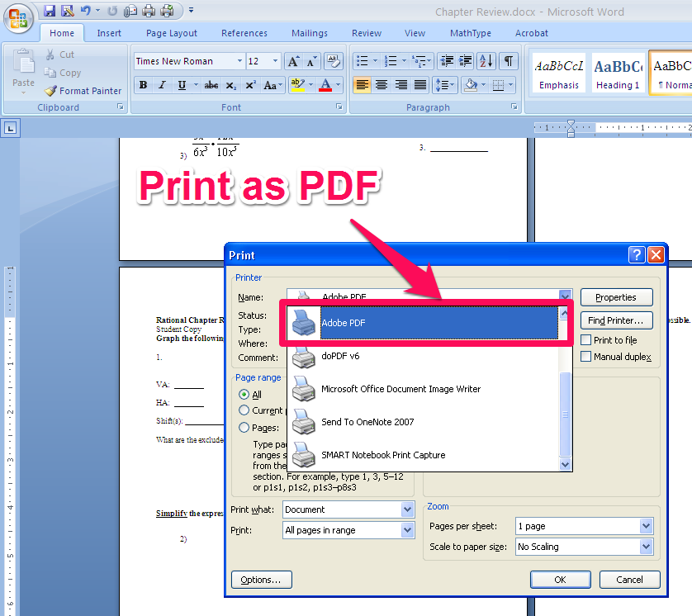Expand Scale to paper size dropdown
Image resolution: width=692 pixels, height=616 pixels.
[x=646, y=547]
